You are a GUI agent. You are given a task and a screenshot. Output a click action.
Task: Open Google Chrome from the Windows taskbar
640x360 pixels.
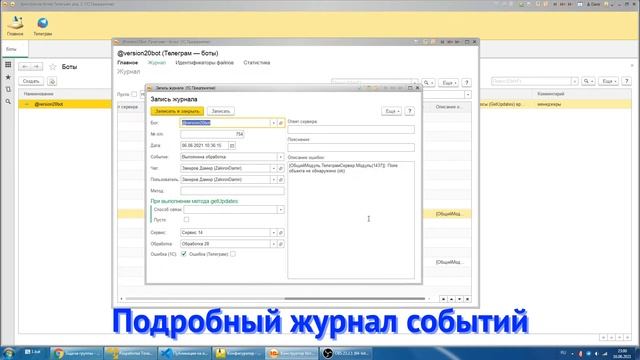[77, 353]
